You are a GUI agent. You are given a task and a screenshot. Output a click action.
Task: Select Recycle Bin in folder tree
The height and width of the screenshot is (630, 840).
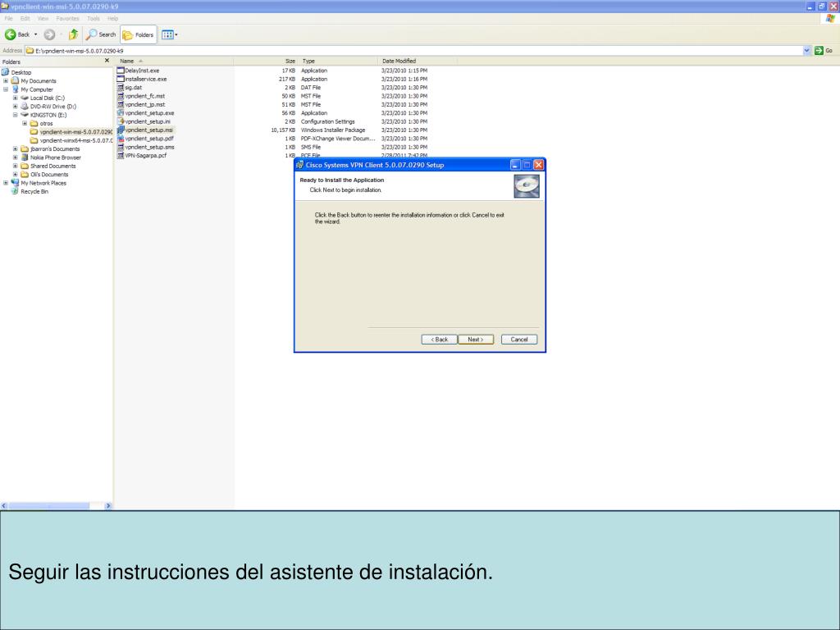pos(34,192)
